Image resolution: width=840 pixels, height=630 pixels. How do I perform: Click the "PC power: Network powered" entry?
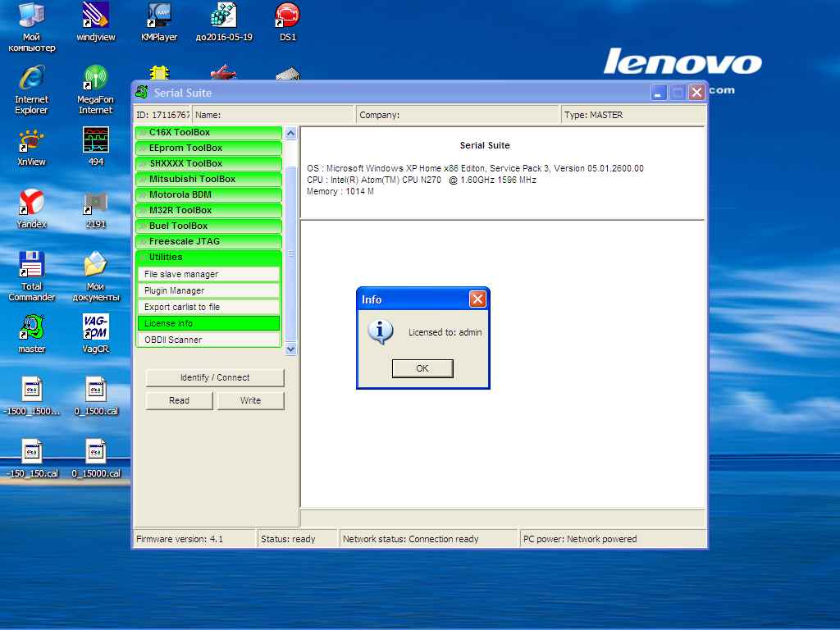[x=580, y=539]
